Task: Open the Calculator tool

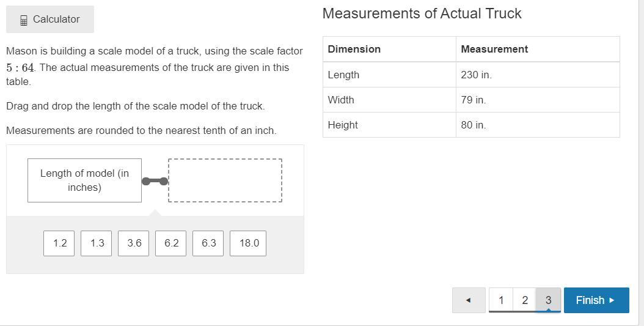Action: (50, 20)
